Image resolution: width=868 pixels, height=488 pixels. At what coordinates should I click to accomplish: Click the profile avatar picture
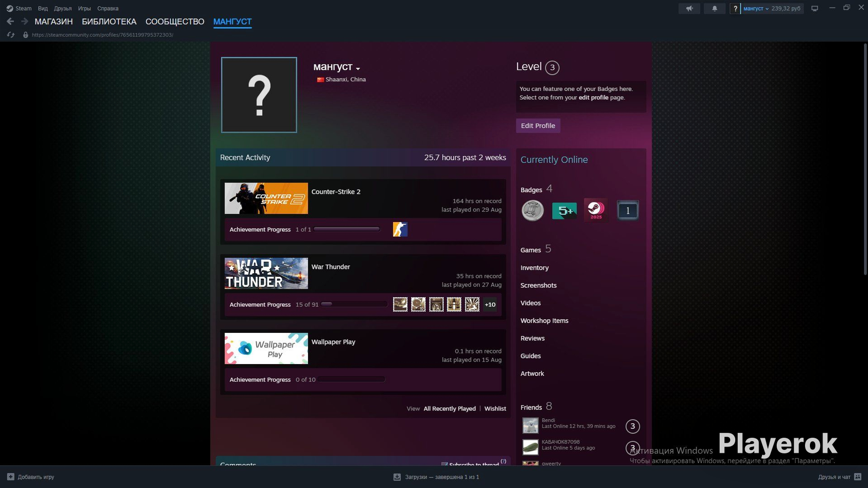click(x=259, y=95)
